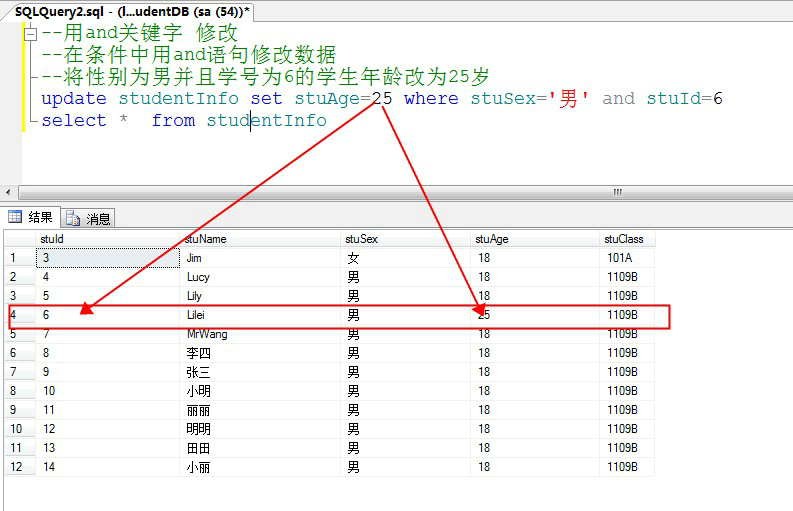Viewport: 793px width, 511px height.
Task: Select row header number 1
Action: pos(20,258)
